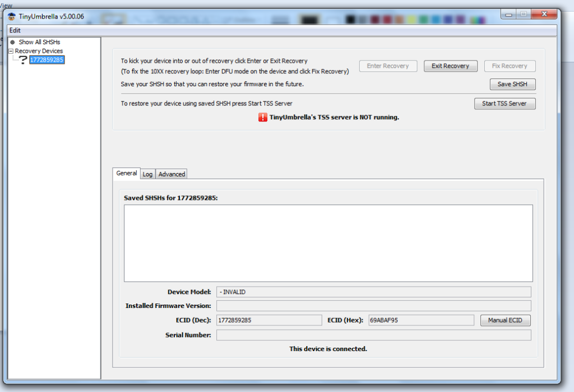Click the question mark device icon
Image resolution: width=574 pixels, height=392 pixels.
point(23,60)
